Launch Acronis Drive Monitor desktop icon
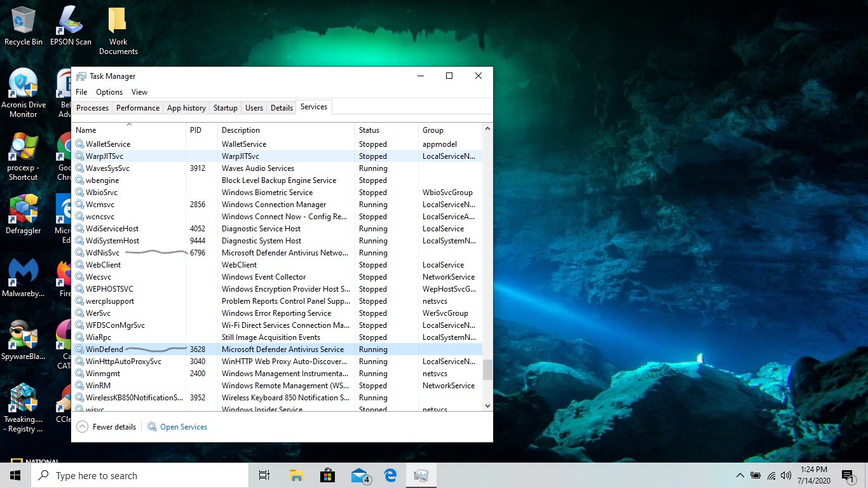 pos(24,93)
